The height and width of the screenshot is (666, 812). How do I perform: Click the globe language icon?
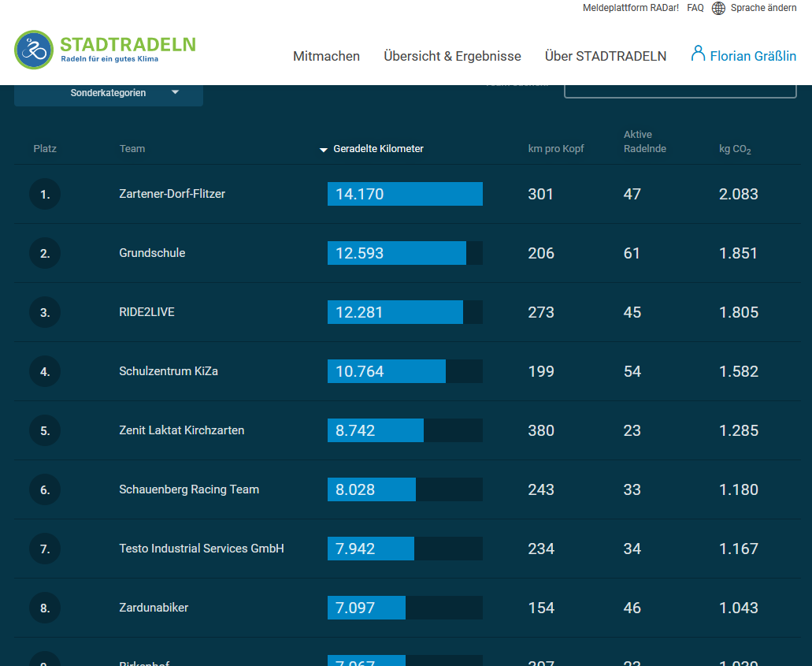[x=718, y=9]
